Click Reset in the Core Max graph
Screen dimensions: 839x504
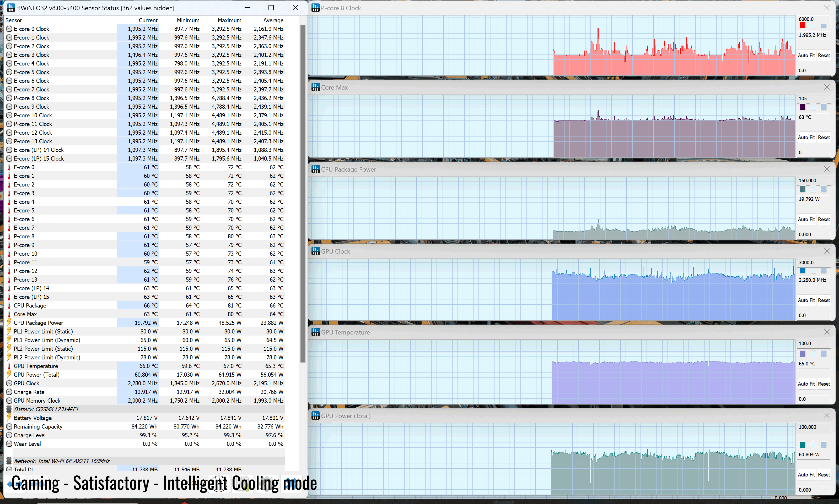[x=824, y=138]
